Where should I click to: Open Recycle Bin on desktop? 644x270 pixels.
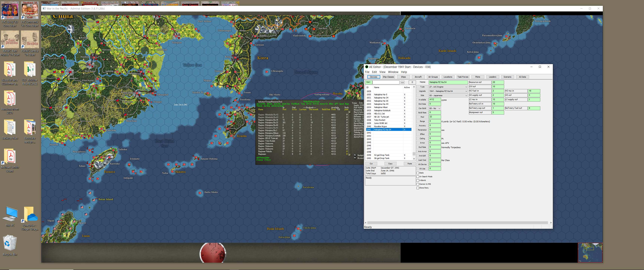(10, 243)
